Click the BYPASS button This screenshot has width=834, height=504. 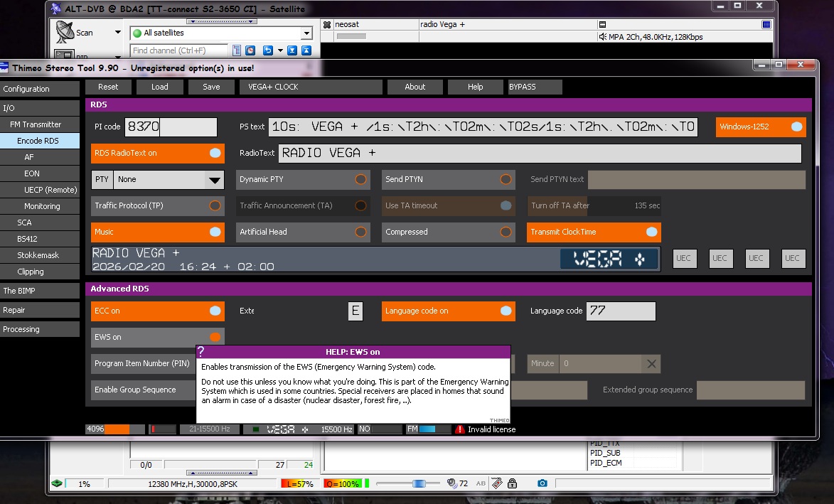[x=535, y=87]
